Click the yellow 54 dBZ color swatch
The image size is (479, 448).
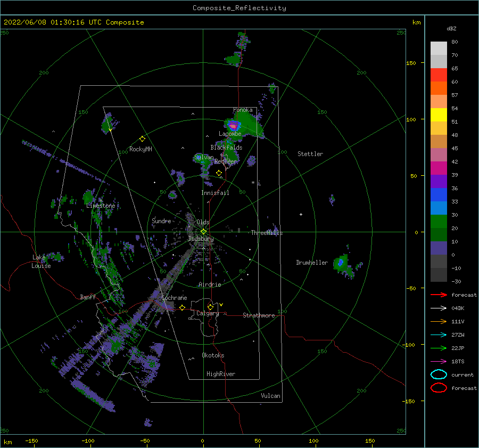(439, 115)
